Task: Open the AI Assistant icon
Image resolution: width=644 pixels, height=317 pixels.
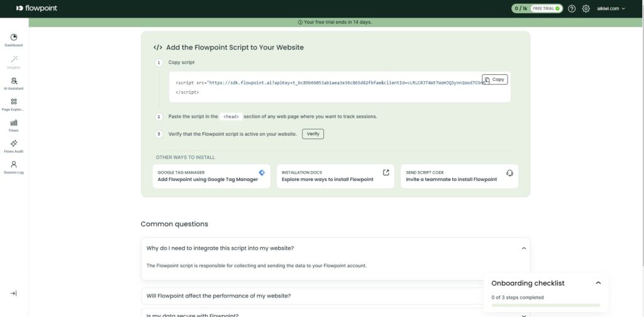Action: coord(14,81)
